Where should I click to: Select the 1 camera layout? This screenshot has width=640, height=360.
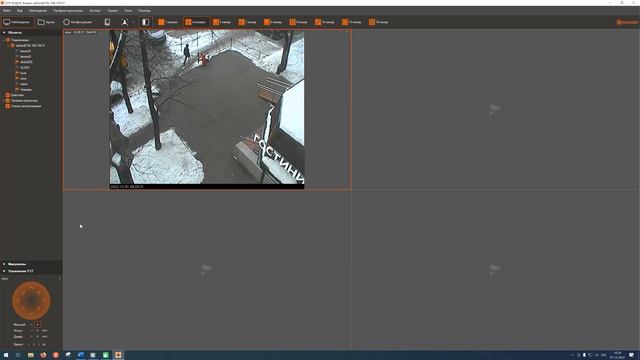(x=168, y=22)
